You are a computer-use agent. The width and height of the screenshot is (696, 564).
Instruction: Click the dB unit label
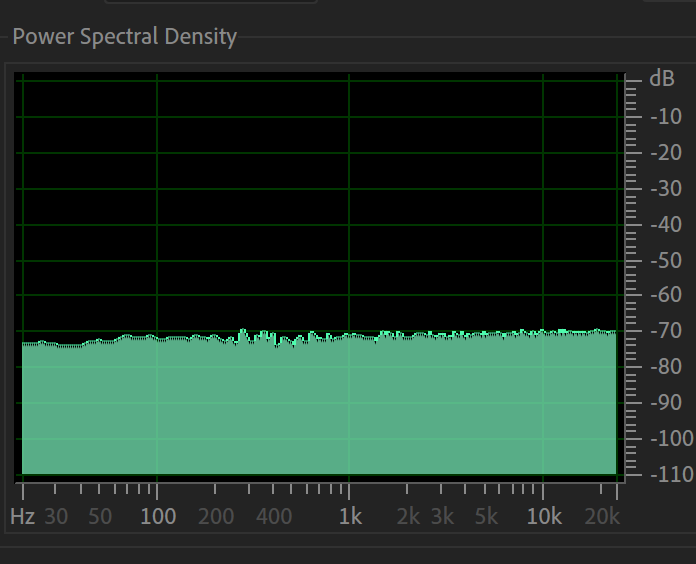(662, 79)
